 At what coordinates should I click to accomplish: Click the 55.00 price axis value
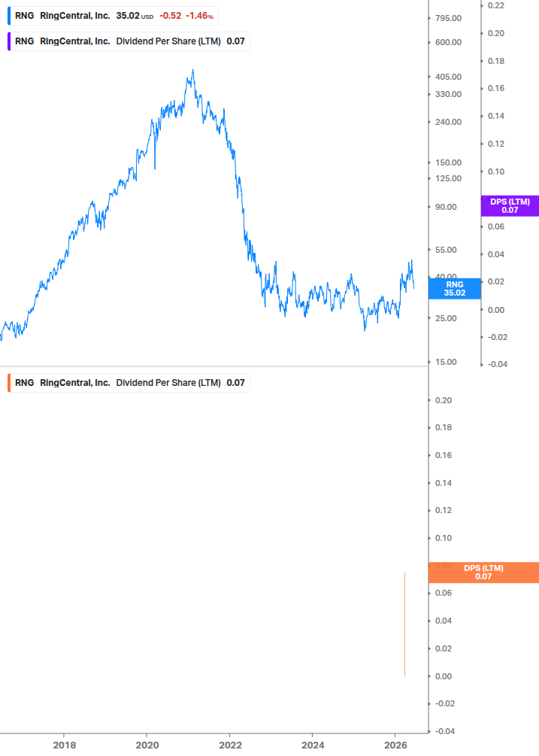pyautogui.click(x=446, y=250)
